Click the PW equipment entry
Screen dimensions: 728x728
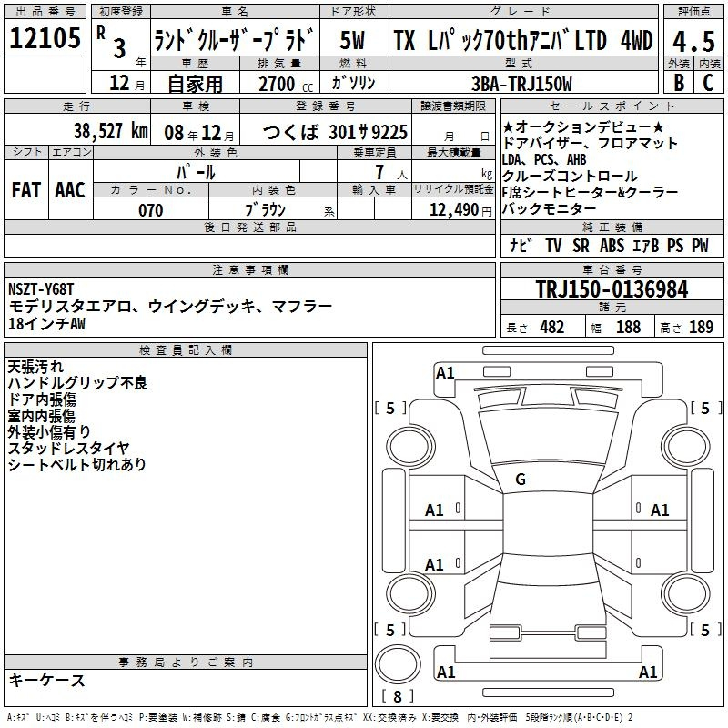point(700,245)
